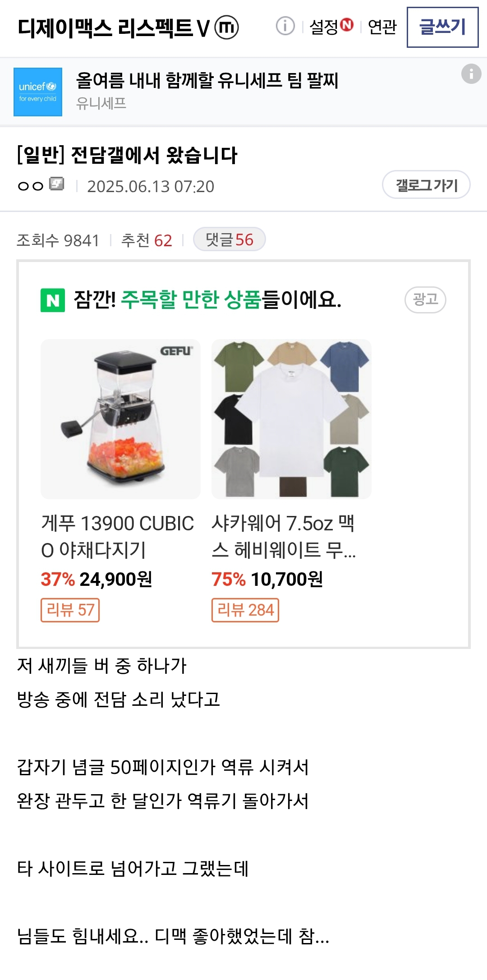Image resolution: width=487 pixels, height=980 pixels.
Task: View the heavyweight t-shirts product image
Action: [x=291, y=419]
